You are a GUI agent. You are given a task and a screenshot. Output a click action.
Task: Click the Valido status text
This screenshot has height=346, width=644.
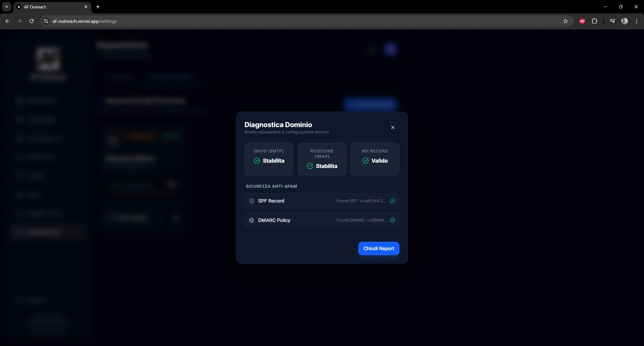(x=379, y=161)
